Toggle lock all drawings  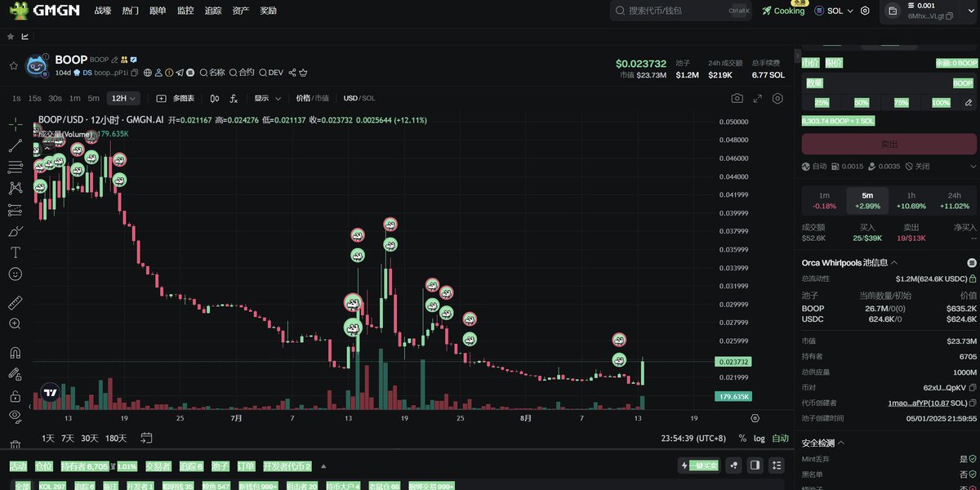coord(15,396)
